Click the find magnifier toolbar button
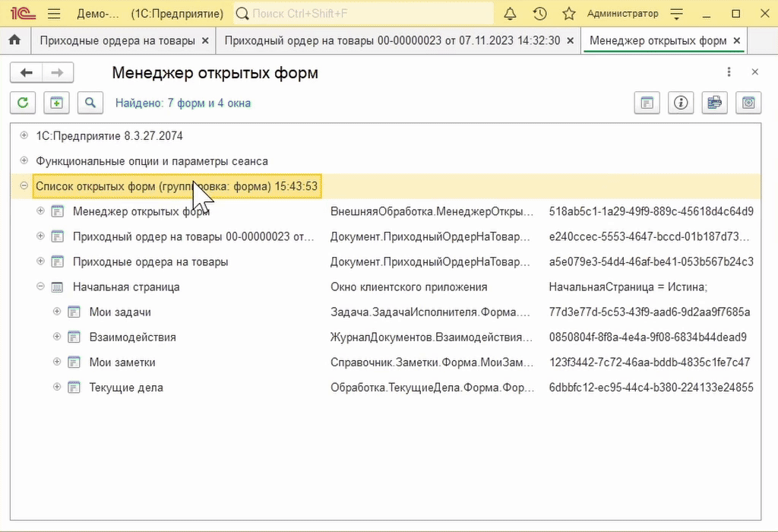 pyautogui.click(x=90, y=103)
